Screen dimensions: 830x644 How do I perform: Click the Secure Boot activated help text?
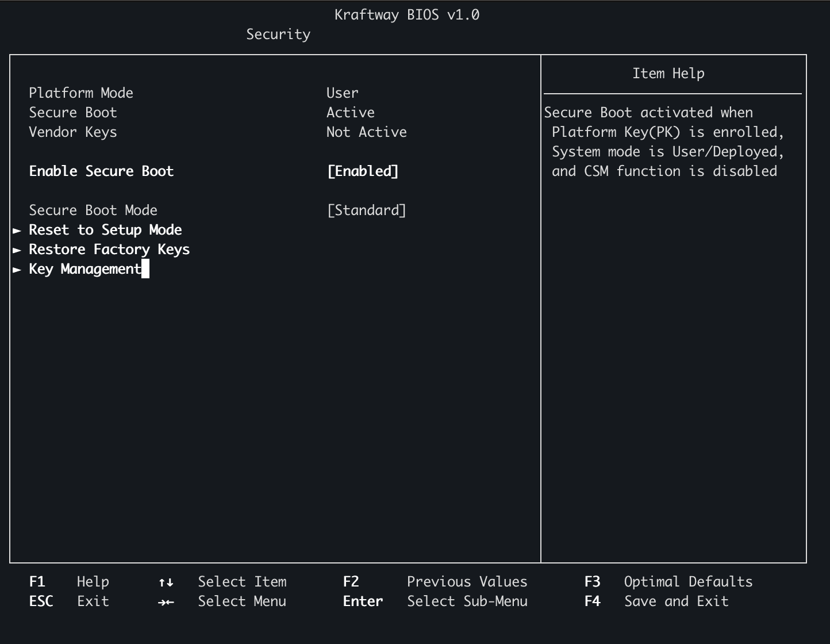664,142
